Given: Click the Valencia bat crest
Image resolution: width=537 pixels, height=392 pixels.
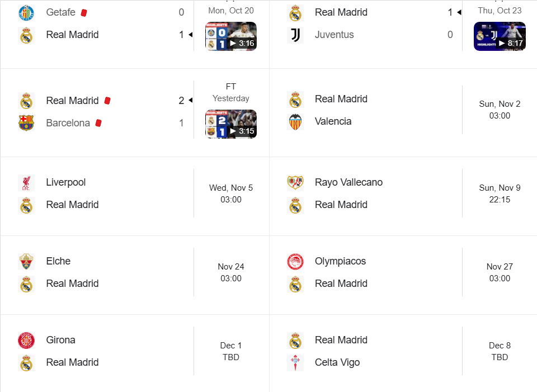Looking at the screenshot, I should pyautogui.click(x=295, y=121).
